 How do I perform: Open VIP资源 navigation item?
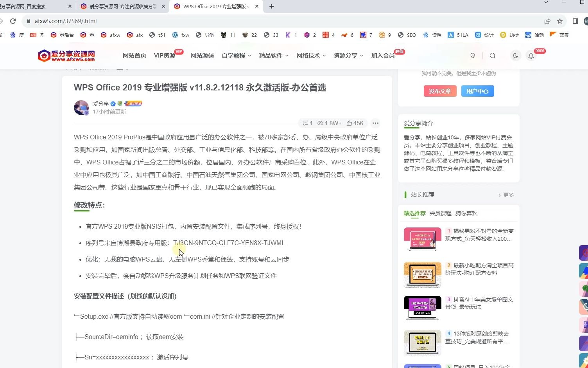(165, 56)
